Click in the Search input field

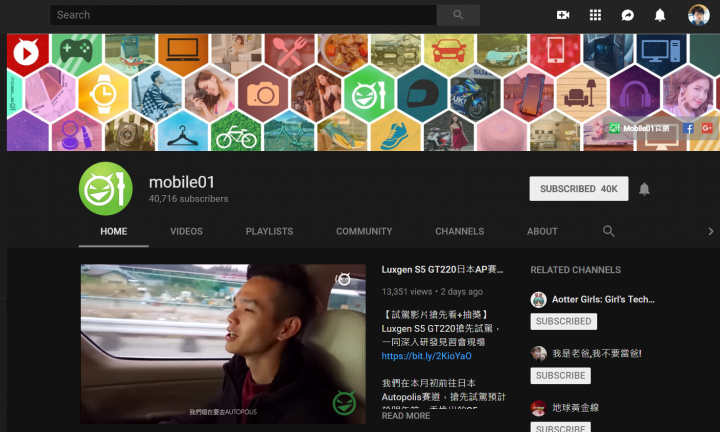[x=243, y=15]
